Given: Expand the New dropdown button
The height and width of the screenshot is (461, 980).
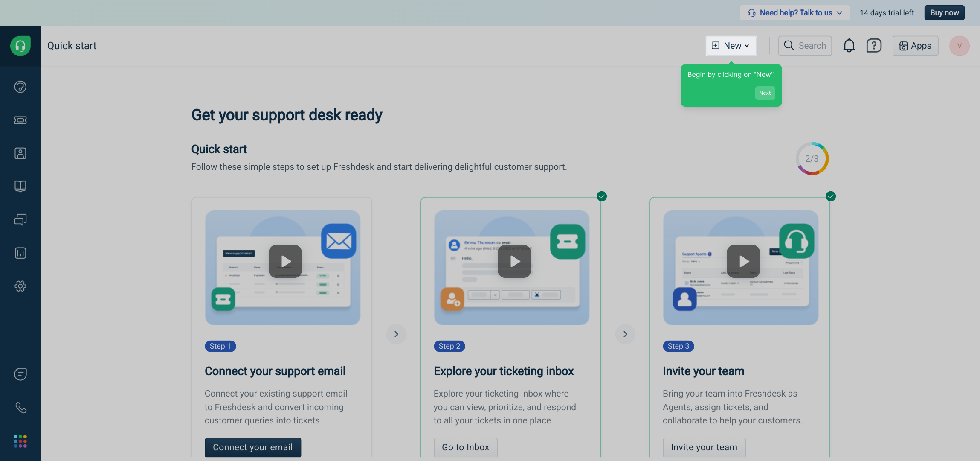Looking at the screenshot, I should pyautogui.click(x=731, y=46).
